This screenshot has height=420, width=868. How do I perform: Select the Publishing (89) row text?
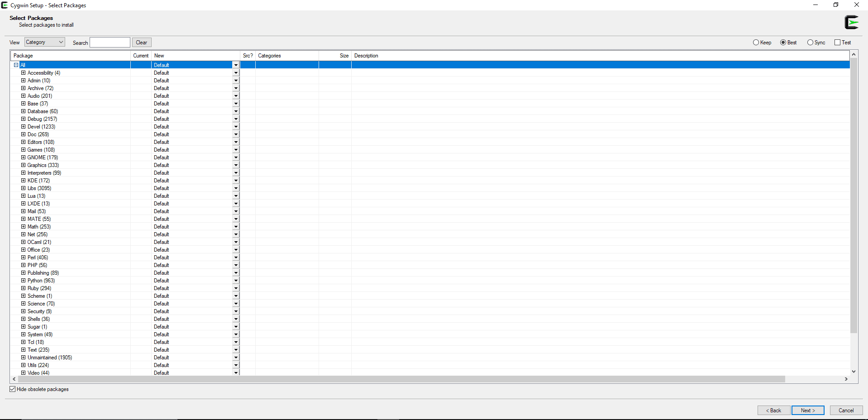(x=43, y=273)
